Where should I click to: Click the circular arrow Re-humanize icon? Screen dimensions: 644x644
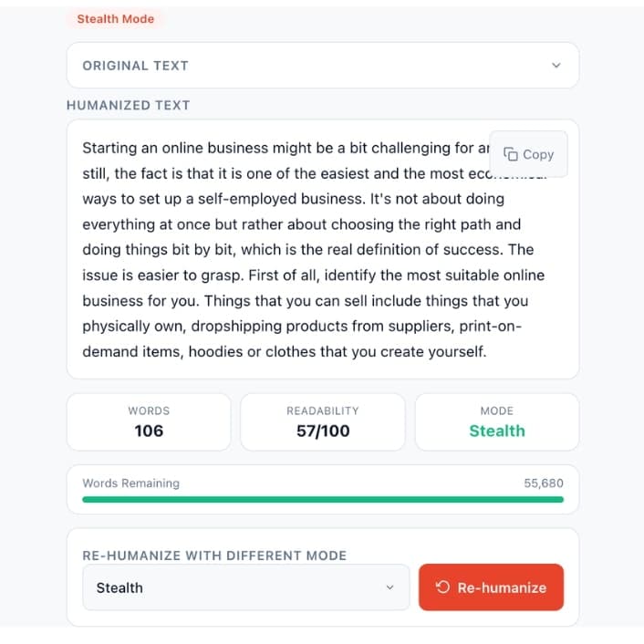tap(442, 587)
